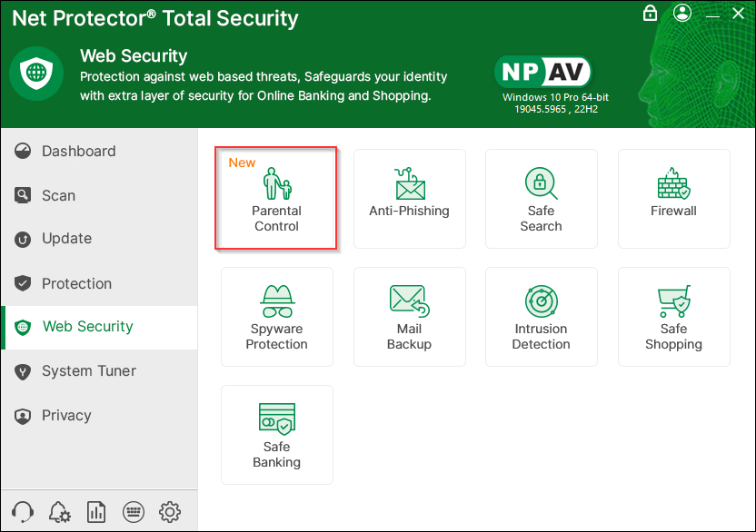Open settings via the gear icon
The image size is (756, 532).
tap(170, 511)
